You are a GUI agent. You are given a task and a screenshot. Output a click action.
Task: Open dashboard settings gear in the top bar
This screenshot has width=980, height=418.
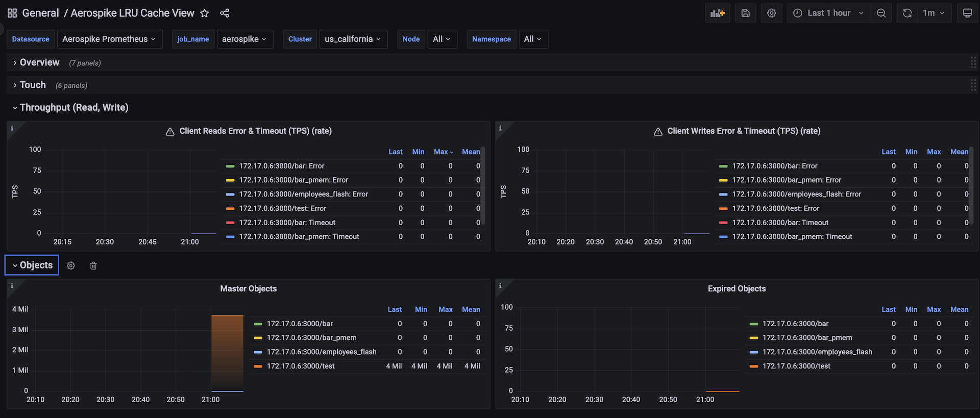771,13
